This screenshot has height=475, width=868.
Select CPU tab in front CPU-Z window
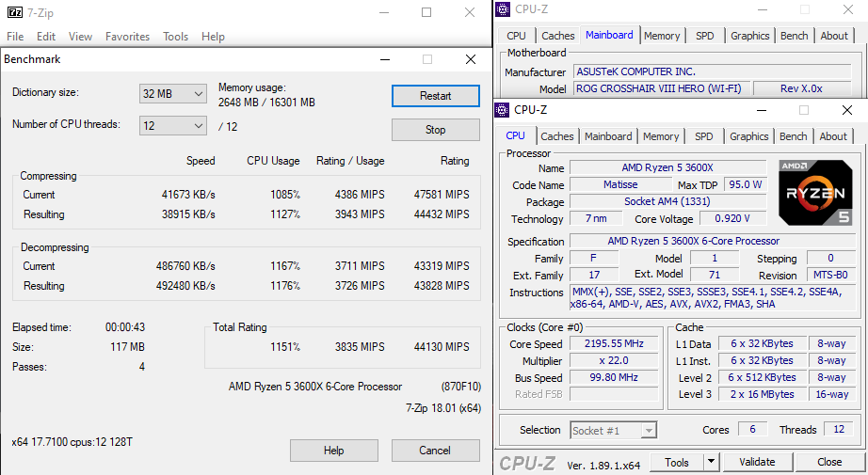click(x=515, y=135)
